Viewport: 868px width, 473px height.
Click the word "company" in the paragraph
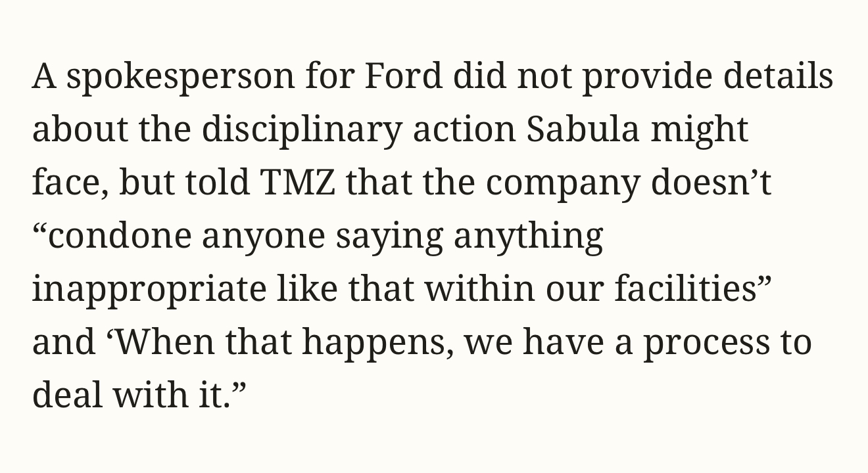pyautogui.click(x=562, y=184)
